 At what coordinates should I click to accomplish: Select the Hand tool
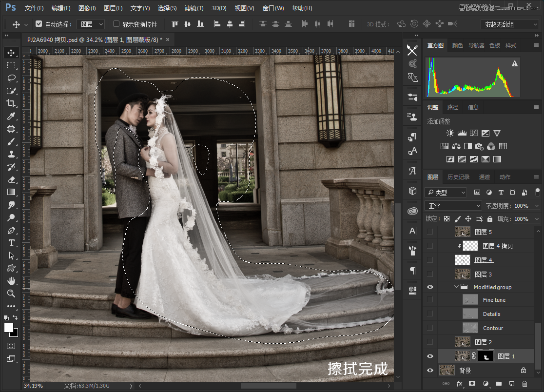point(11,281)
